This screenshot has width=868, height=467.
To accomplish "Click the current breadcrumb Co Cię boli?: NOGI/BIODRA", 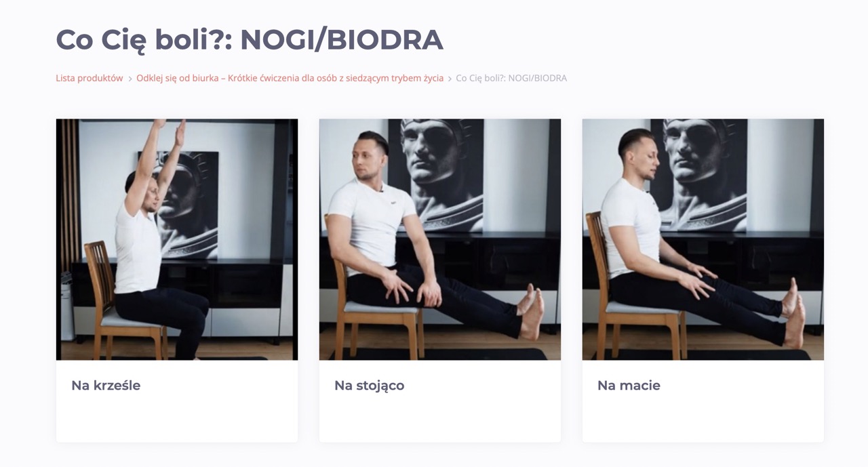I will point(511,78).
